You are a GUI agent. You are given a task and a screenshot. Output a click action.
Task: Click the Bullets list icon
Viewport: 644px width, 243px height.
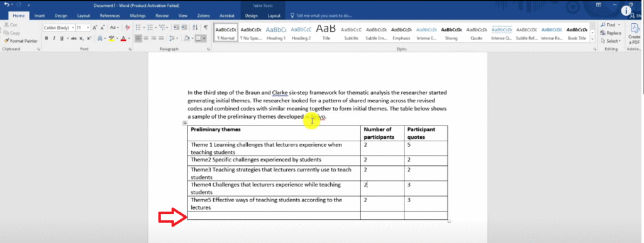point(138,28)
